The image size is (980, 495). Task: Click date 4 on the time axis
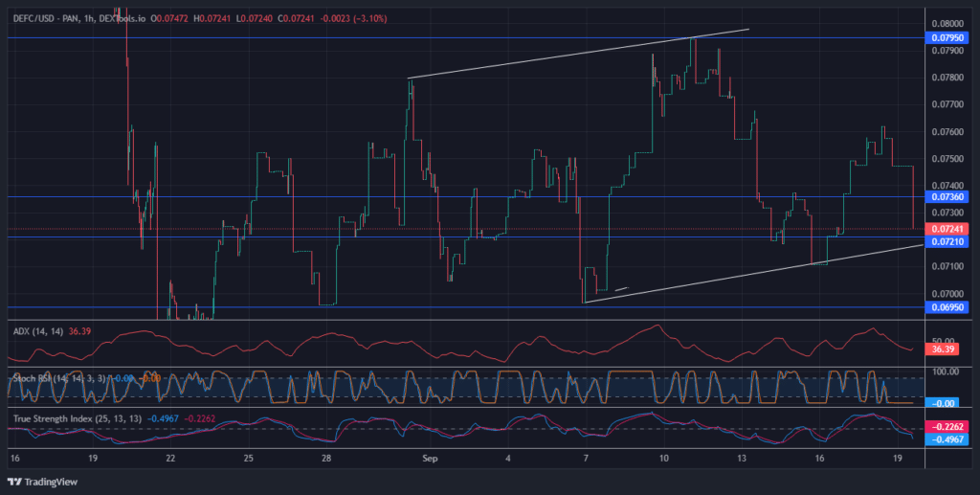click(508, 459)
